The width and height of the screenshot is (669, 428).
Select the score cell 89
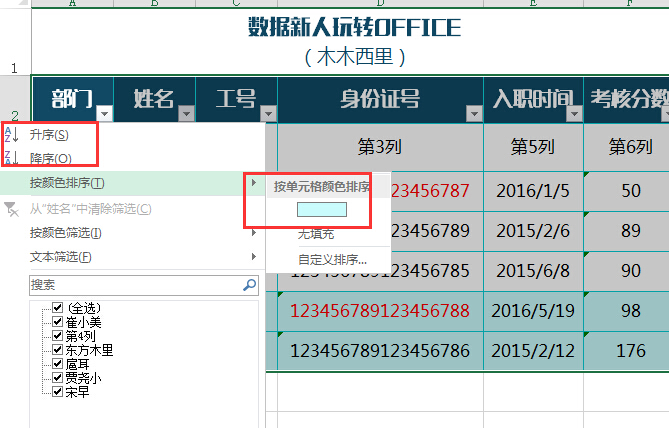[x=626, y=231]
